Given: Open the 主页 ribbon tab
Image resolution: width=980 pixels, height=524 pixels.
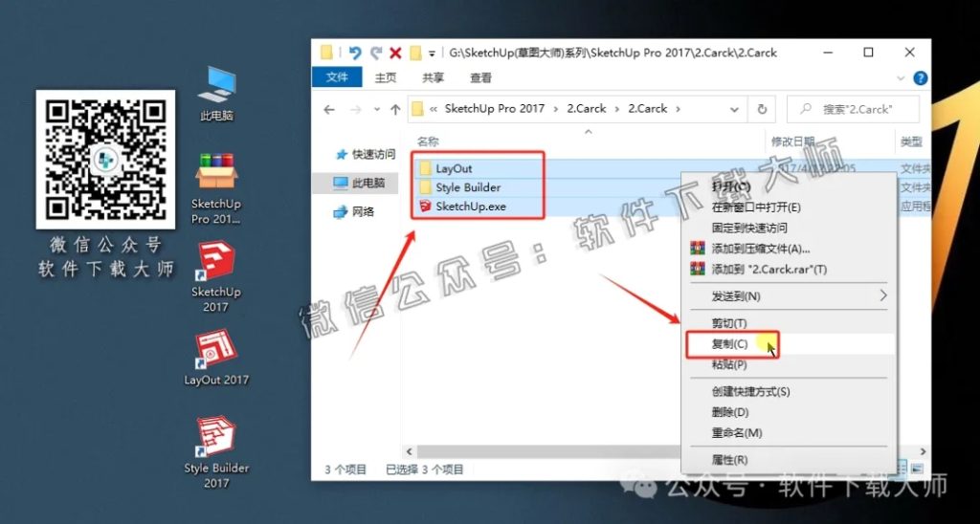Looking at the screenshot, I should [x=386, y=77].
